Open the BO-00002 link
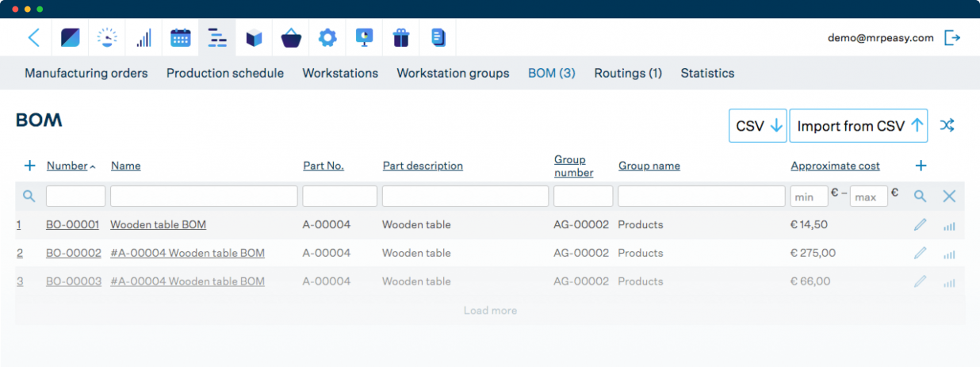The height and width of the screenshot is (367, 980). point(74,253)
